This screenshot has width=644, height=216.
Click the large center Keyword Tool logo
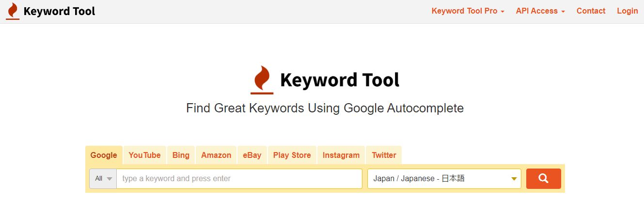(325, 80)
